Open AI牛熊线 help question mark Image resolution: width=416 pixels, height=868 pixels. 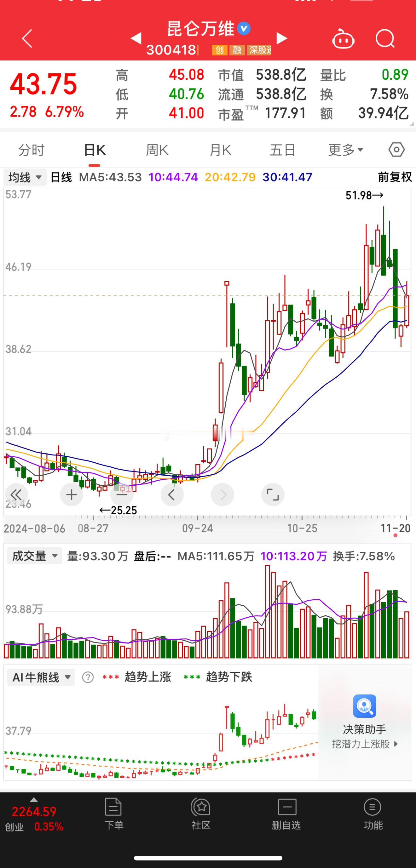coord(88,677)
